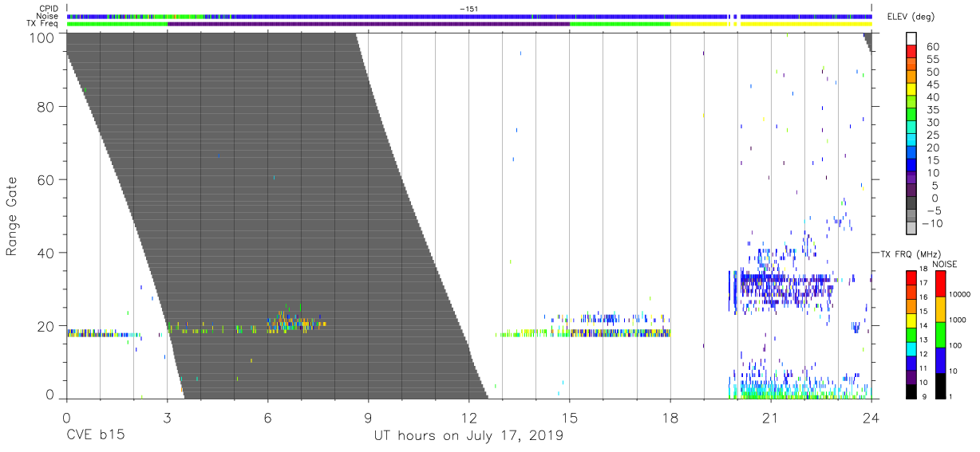Image resolution: width=980 pixels, height=452 pixels.
Task: Select the "40" tick on Range Gate axis
Action: coord(45,253)
